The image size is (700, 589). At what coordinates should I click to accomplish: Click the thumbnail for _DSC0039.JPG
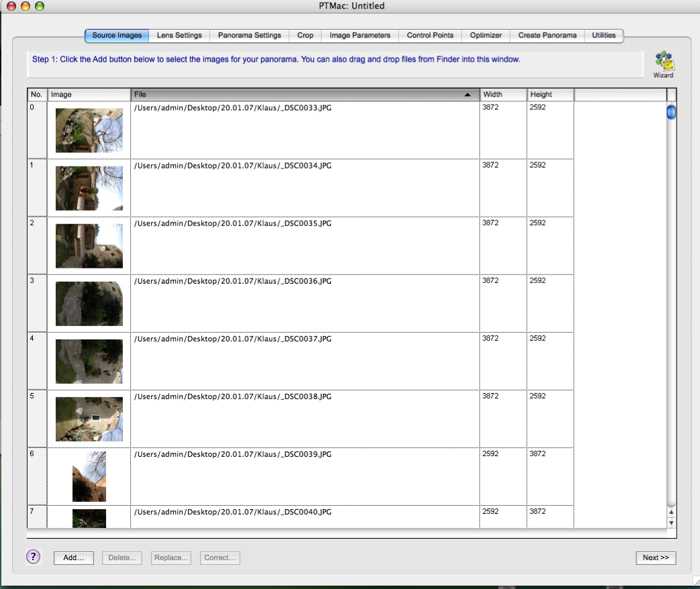point(89,476)
